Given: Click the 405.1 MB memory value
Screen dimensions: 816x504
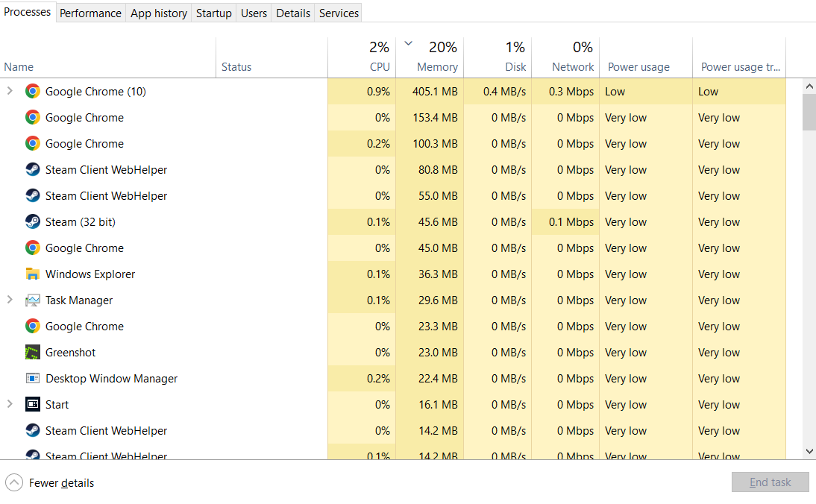Looking at the screenshot, I should [x=435, y=92].
